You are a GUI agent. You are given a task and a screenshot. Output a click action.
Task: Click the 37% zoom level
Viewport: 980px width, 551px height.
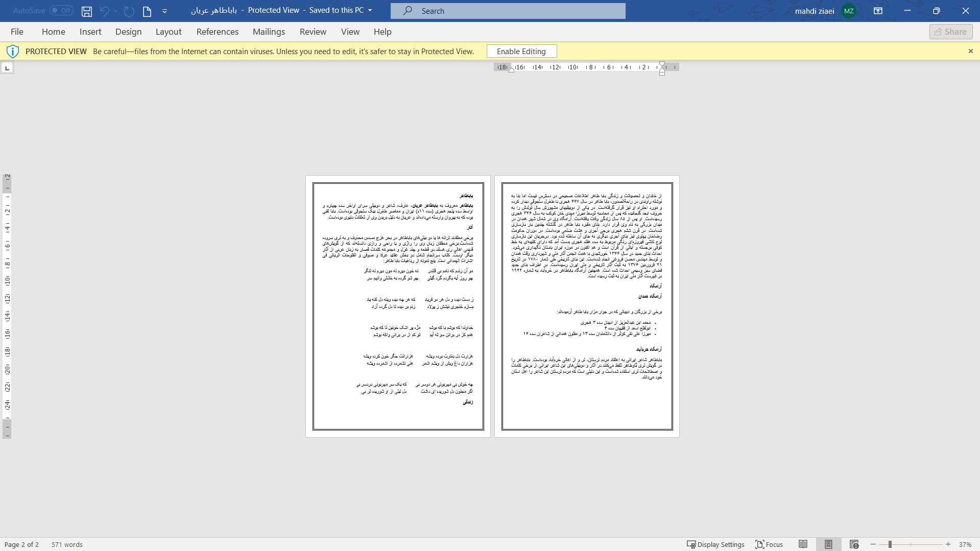(x=965, y=544)
